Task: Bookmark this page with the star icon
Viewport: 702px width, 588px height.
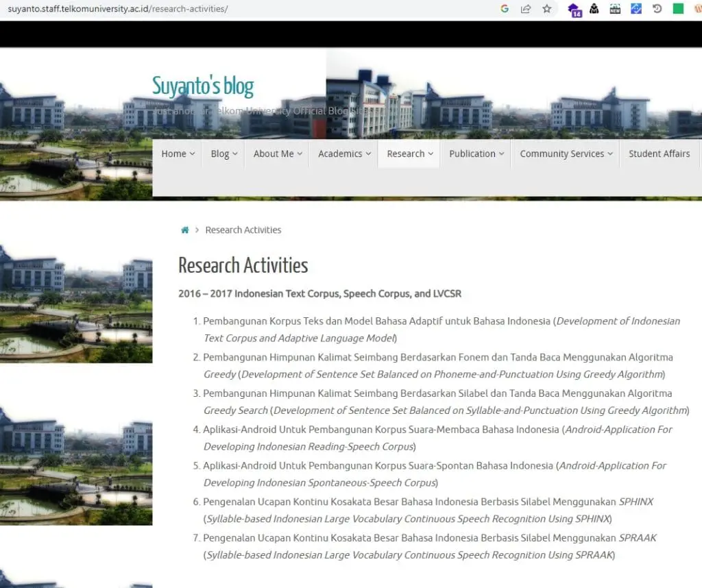Action: pyautogui.click(x=546, y=8)
